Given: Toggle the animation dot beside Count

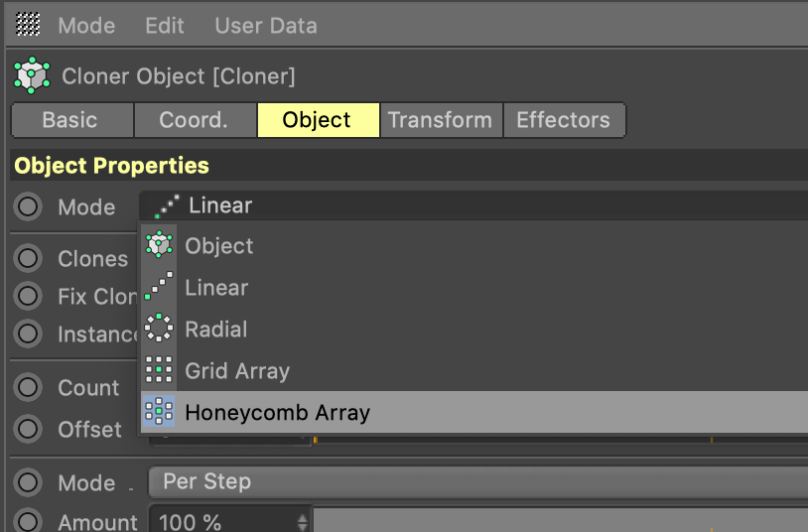Looking at the screenshot, I should (29, 387).
